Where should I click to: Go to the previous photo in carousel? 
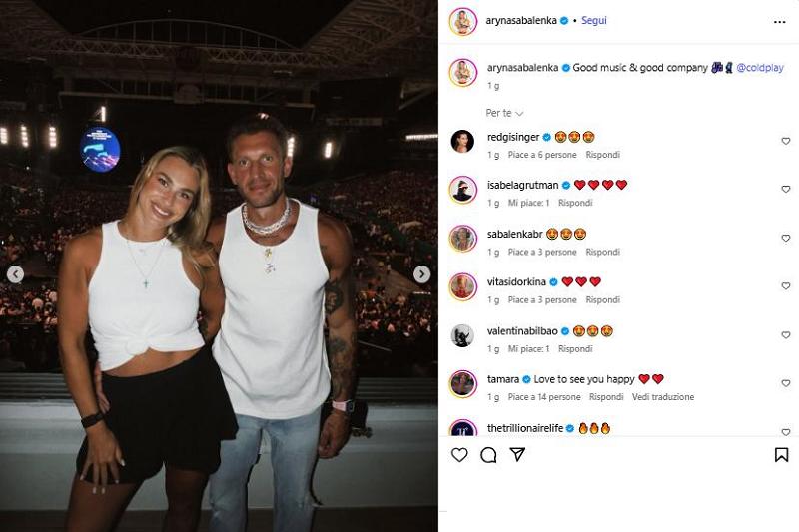tap(15, 274)
